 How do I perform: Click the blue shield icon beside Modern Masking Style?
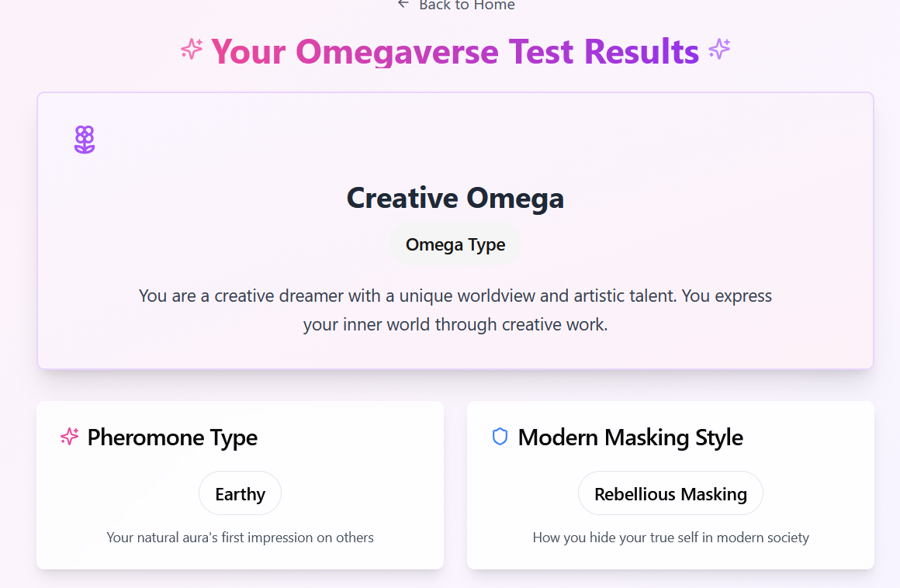coord(500,437)
